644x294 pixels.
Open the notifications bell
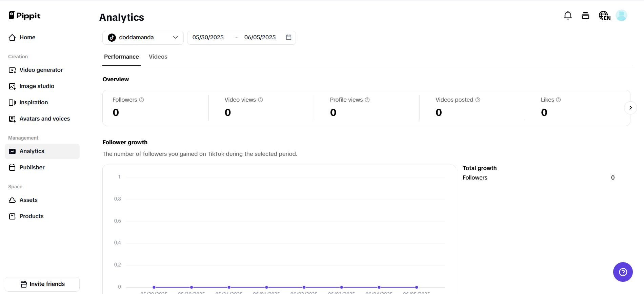point(568,16)
